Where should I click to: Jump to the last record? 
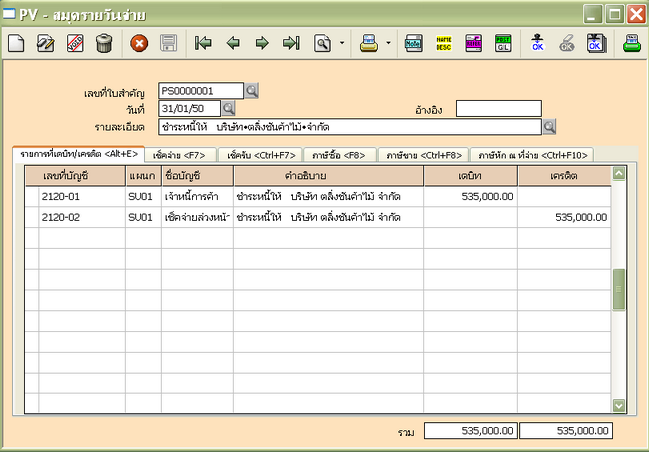point(291,43)
